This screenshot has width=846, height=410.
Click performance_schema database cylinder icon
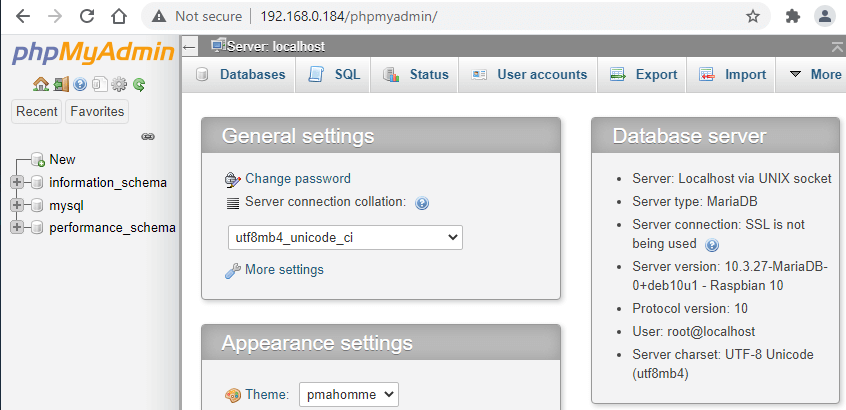click(x=37, y=228)
